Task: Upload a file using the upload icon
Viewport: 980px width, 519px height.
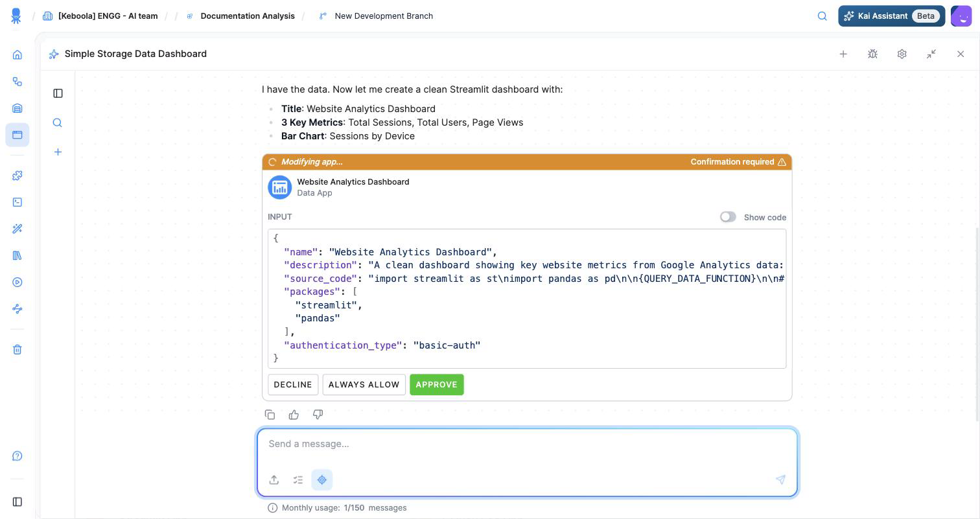Action: tap(274, 479)
